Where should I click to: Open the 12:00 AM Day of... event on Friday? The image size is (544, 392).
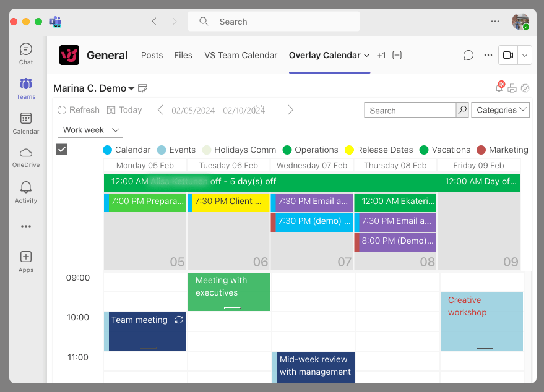[480, 182]
